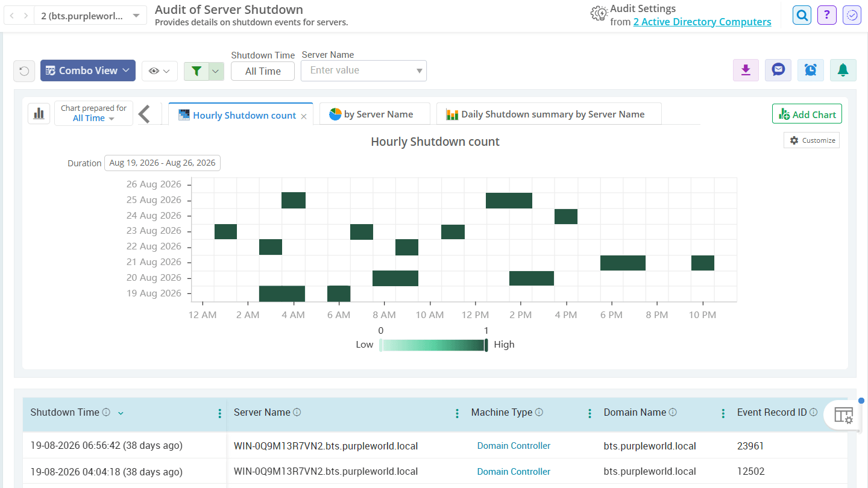868x488 pixels.
Task: Click the All Time shutdown time button
Action: 263,71
